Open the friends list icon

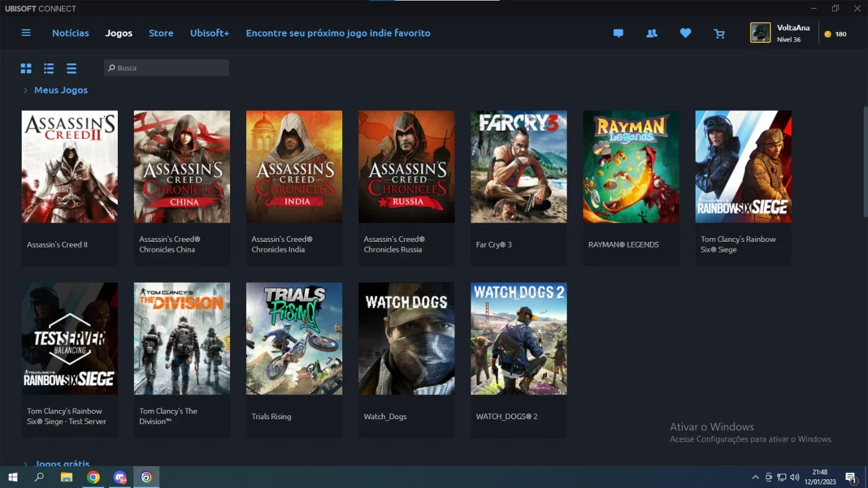click(652, 33)
